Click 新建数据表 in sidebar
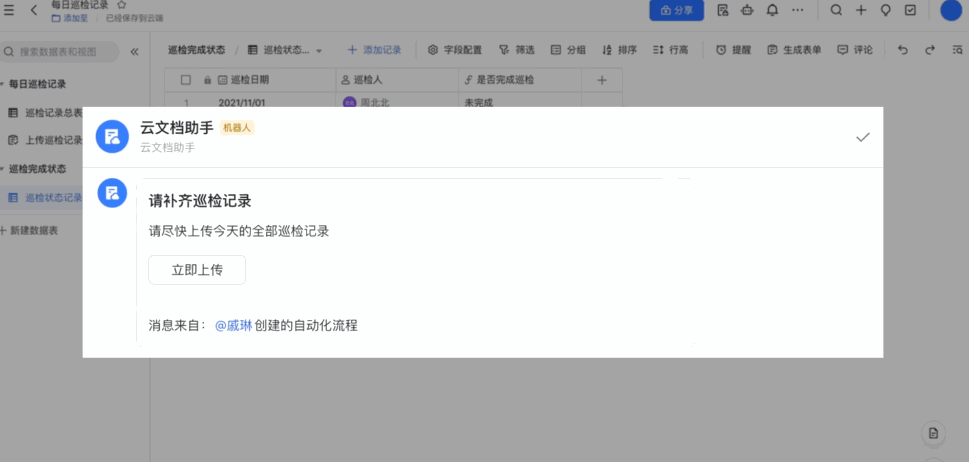Screen dimensions: 969x462 pos(29,230)
